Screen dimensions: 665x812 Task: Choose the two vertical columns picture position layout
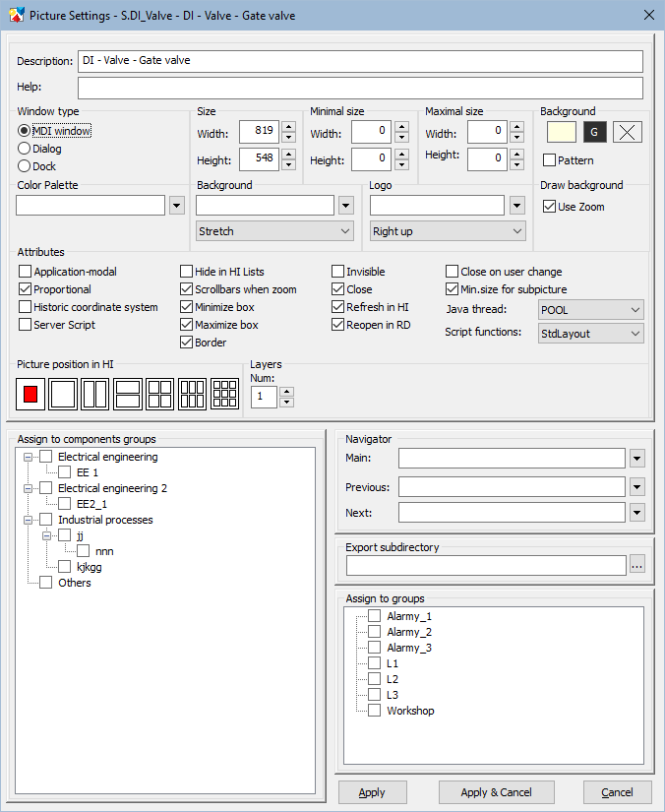pyautogui.click(x=94, y=395)
